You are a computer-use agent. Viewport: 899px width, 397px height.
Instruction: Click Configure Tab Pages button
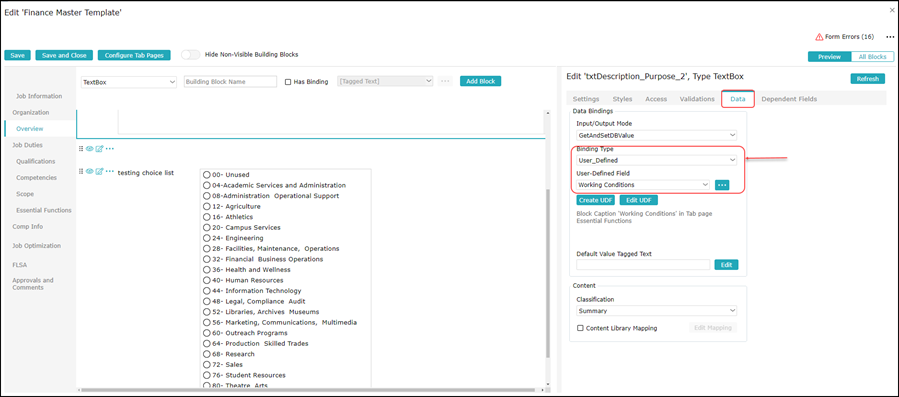coord(134,55)
